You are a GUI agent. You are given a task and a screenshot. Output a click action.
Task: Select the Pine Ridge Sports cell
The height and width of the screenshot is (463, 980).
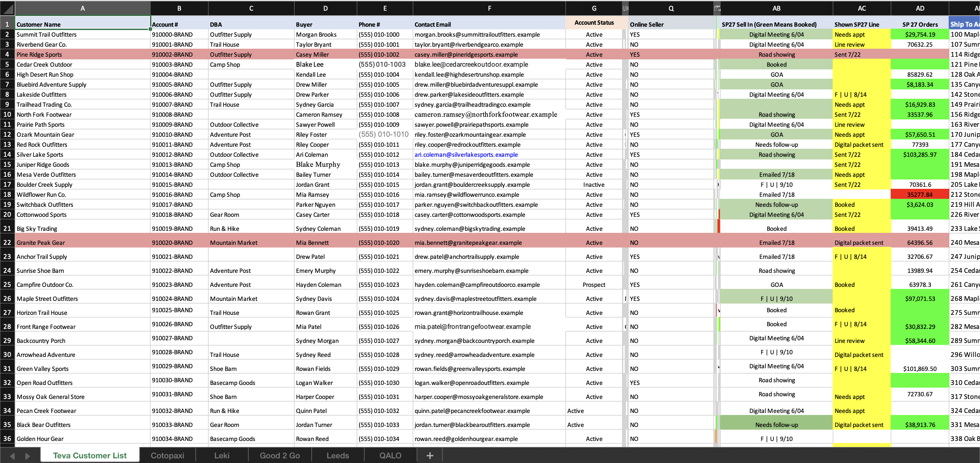point(83,54)
